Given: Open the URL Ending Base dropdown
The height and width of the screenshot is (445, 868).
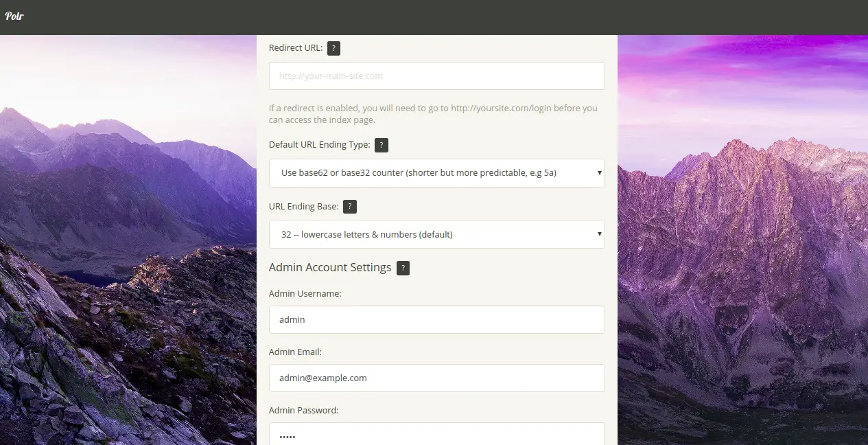Looking at the screenshot, I should tap(437, 234).
